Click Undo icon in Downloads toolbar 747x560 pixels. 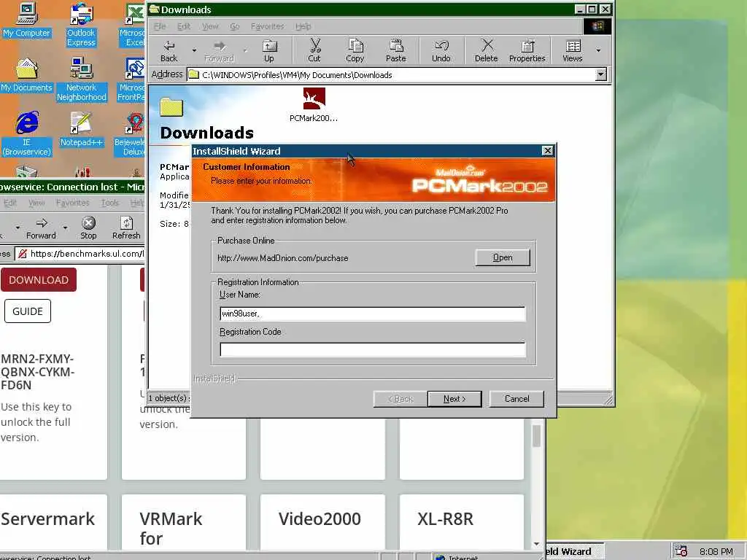pyautogui.click(x=441, y=51)
